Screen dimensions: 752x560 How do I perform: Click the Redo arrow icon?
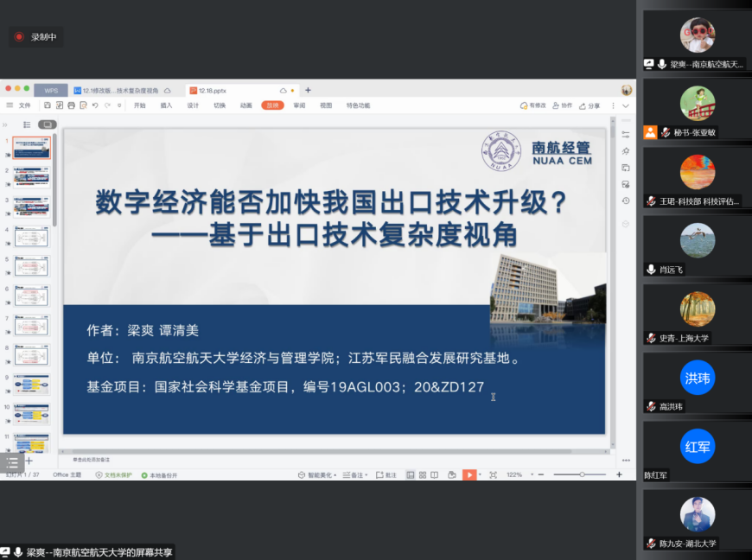point(106,105)
